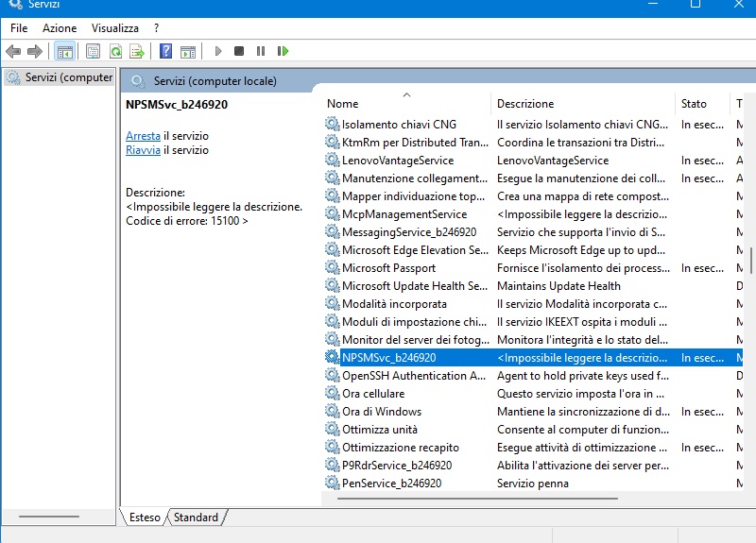756x543 pixels.
Task: Click gear icon of LenovoVantageService
Action: coord(333,160)
